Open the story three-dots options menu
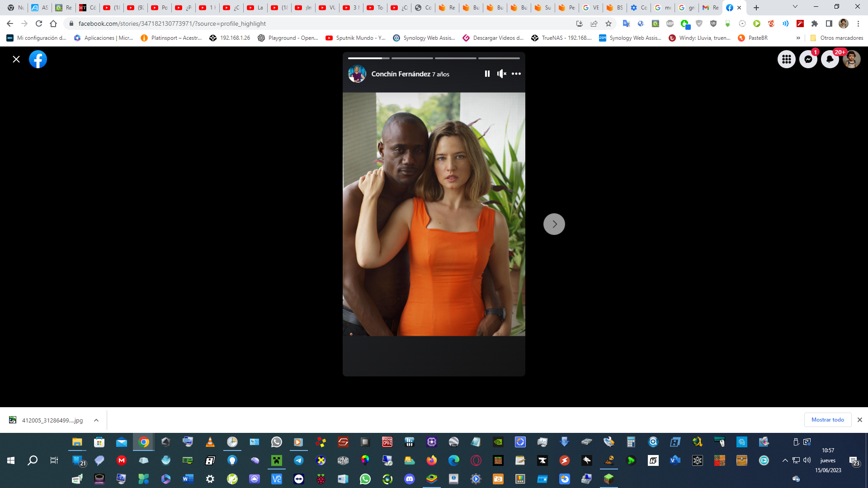Image resolution: width=868 pixels, height=488 pixels. coord(516,74)
